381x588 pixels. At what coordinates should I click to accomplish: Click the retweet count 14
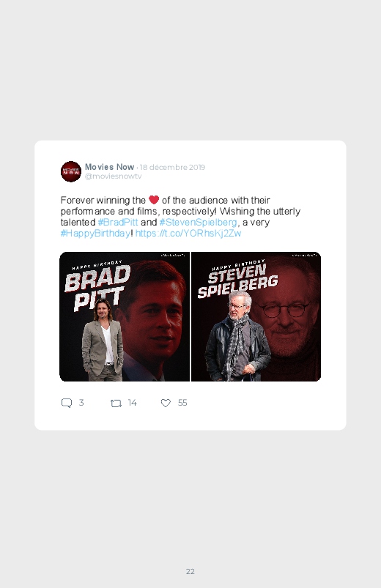click(x=132, y=403)
